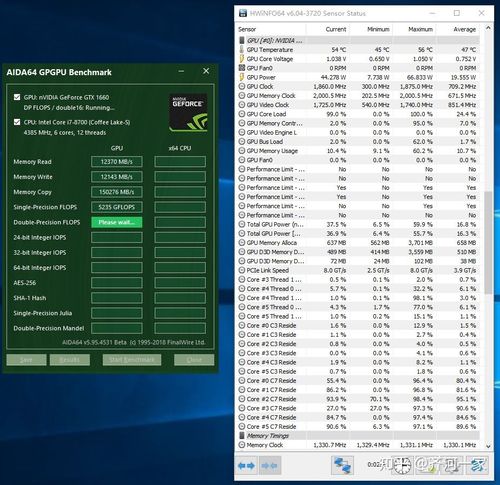The height and width of the screenshot is (485, 500).
Task: Click the NVIDIA GeForce logo in AIDA64 window
Action: [x=188, y=113]
